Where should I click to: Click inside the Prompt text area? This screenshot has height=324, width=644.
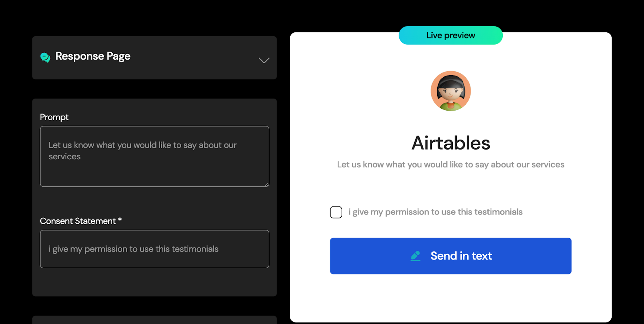(x=155, y=157)
